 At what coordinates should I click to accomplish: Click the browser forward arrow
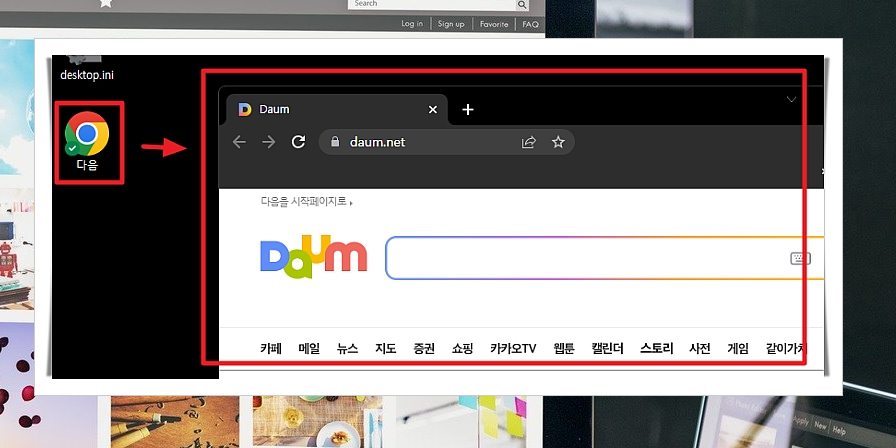(x=268, y=142)
